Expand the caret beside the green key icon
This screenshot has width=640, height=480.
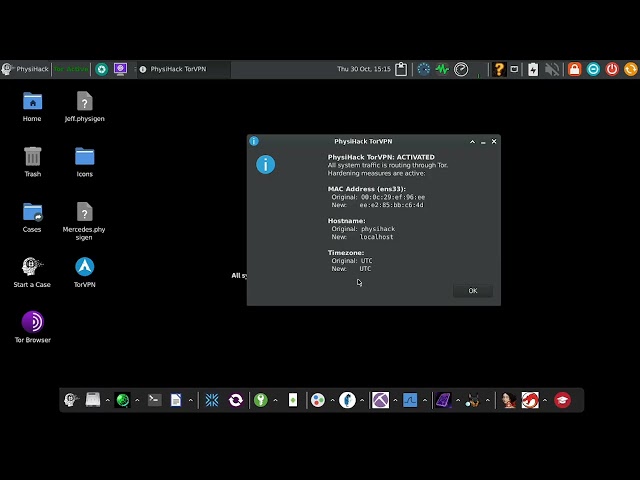[x=276, y=400]
